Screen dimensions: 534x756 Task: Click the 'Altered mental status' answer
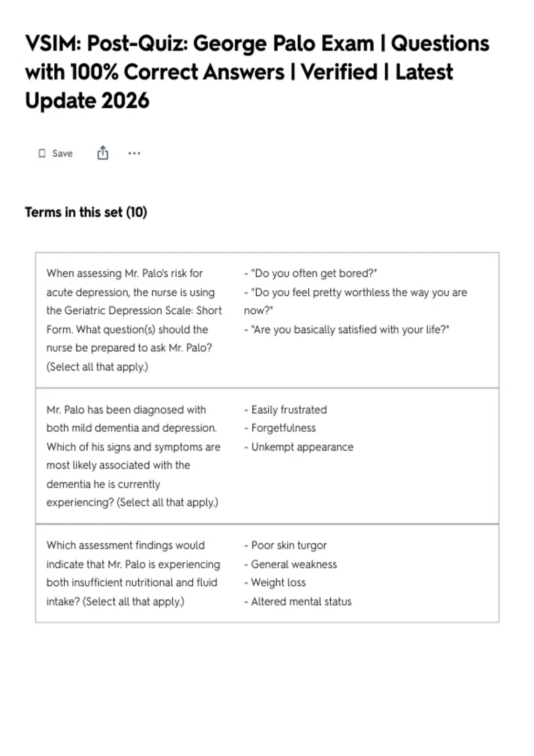(x=298, y=602)
